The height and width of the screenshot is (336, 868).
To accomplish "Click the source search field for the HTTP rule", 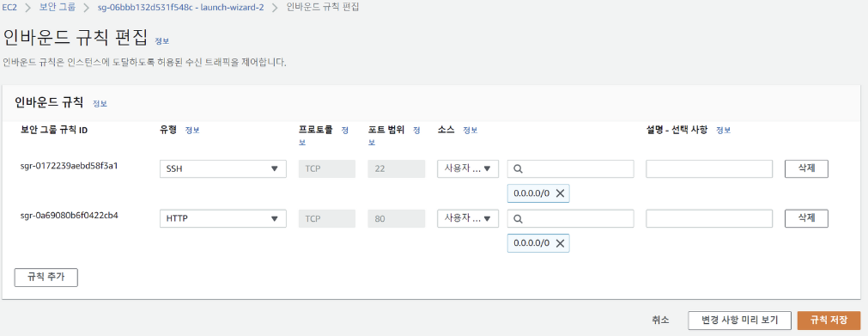I will (x=570, y=218).
